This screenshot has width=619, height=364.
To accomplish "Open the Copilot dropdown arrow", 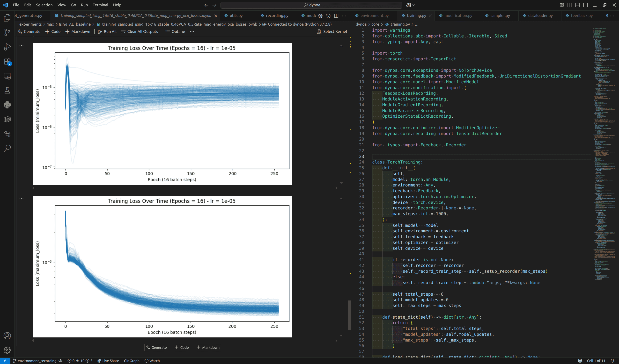I will click(x=414, y=5).
